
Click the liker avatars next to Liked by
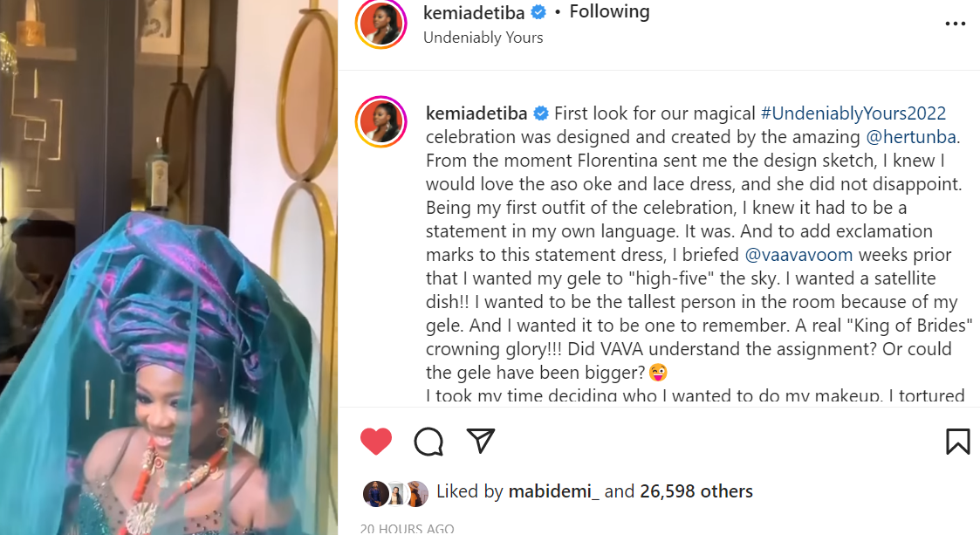click(395, 493)
